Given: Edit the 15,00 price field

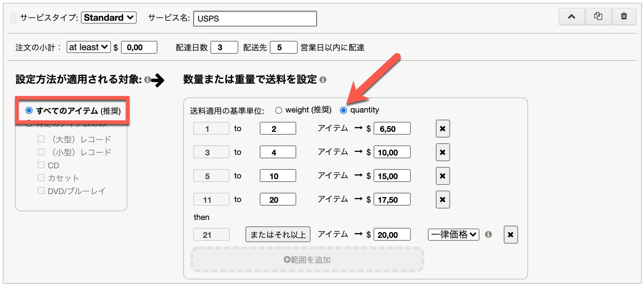Looking at the screenshot, I should click(x=392, y=176).
